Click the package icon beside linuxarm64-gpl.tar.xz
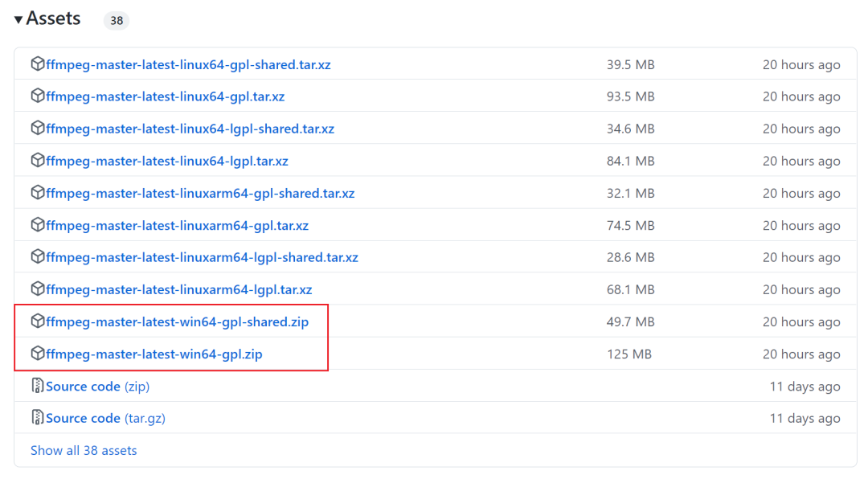This screenshot has width=868, height=479. [x=37, y=224]
